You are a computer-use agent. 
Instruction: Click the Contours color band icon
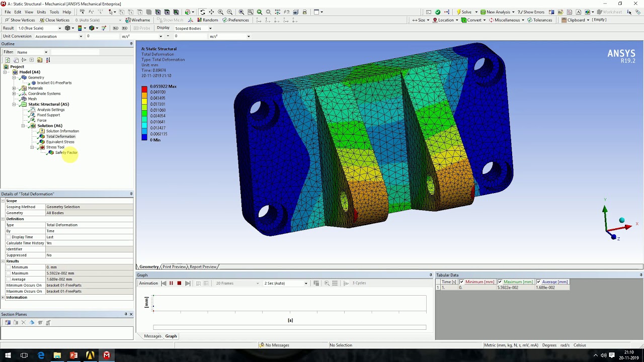(x=79, y=28)
